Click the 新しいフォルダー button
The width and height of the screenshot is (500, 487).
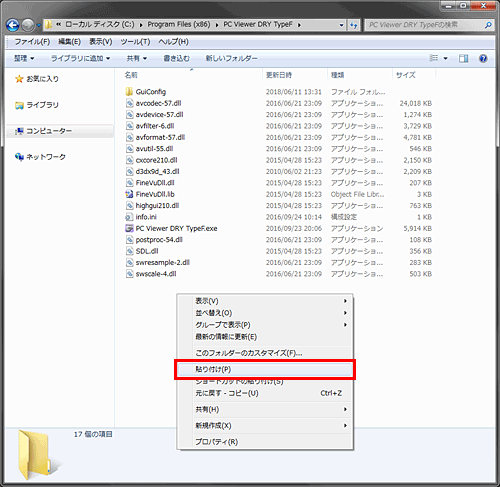(231, 59)
